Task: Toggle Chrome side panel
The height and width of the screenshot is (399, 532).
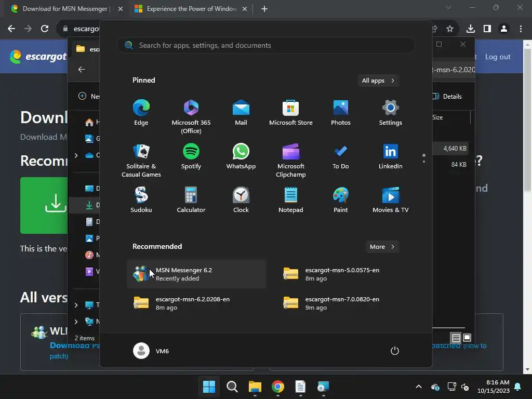Action: [487, 29]
